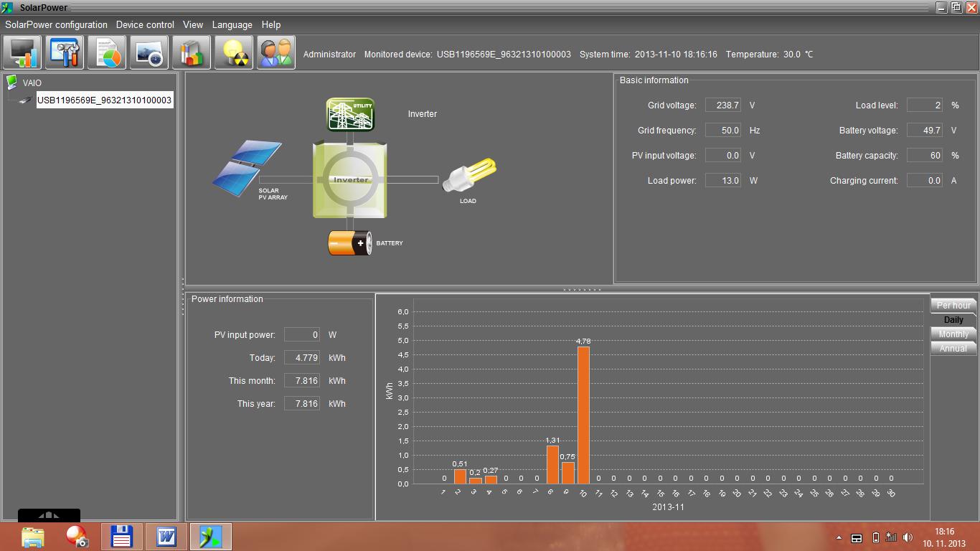This screenshot has width=980, height=551.
Task: Select the VAIO root node in device tree
Action: (x=32, y=83)
